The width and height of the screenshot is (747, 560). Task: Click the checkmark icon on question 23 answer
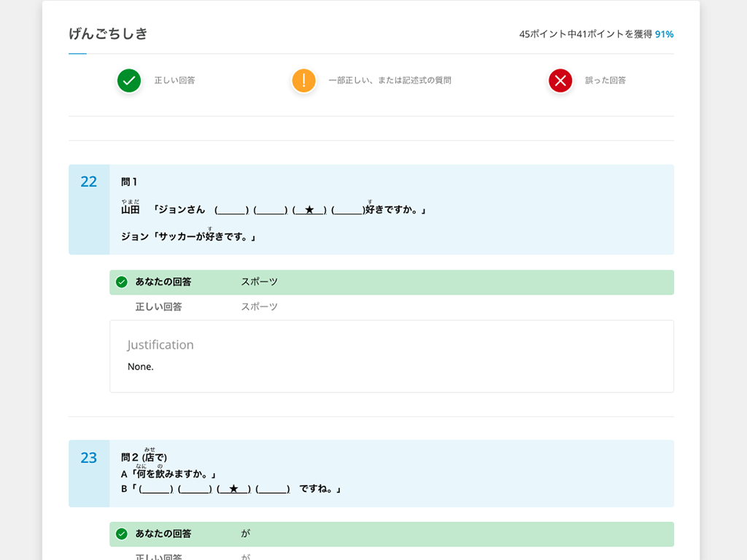(x=120, y=534)
